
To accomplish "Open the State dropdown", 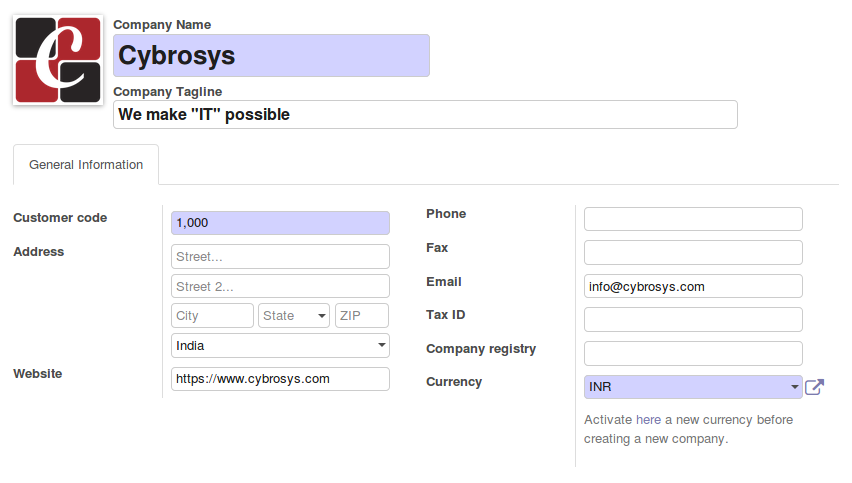I will [294, 316].
